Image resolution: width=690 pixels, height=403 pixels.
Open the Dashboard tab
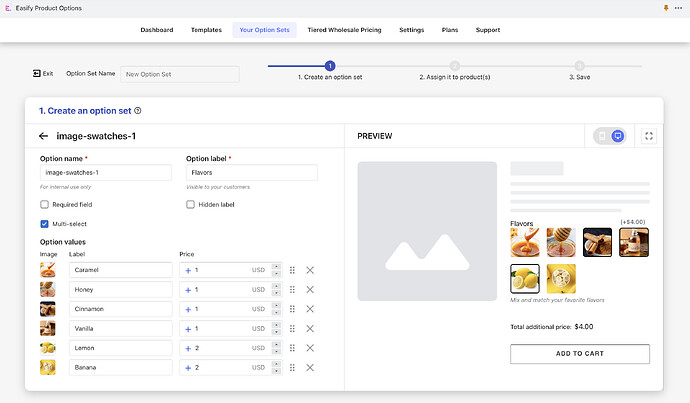click(157, 30)
